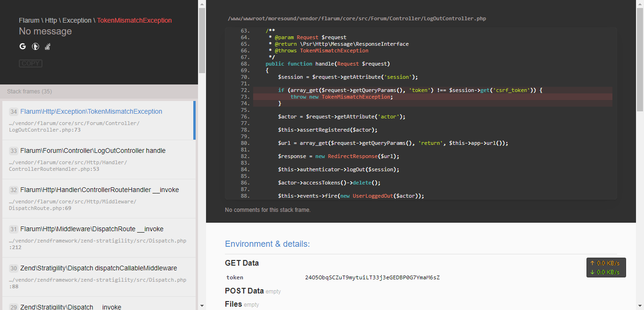Screen dimensions: 644x310
Task: Click the right page scrollbar down arrow
Action: click(640, 306)
